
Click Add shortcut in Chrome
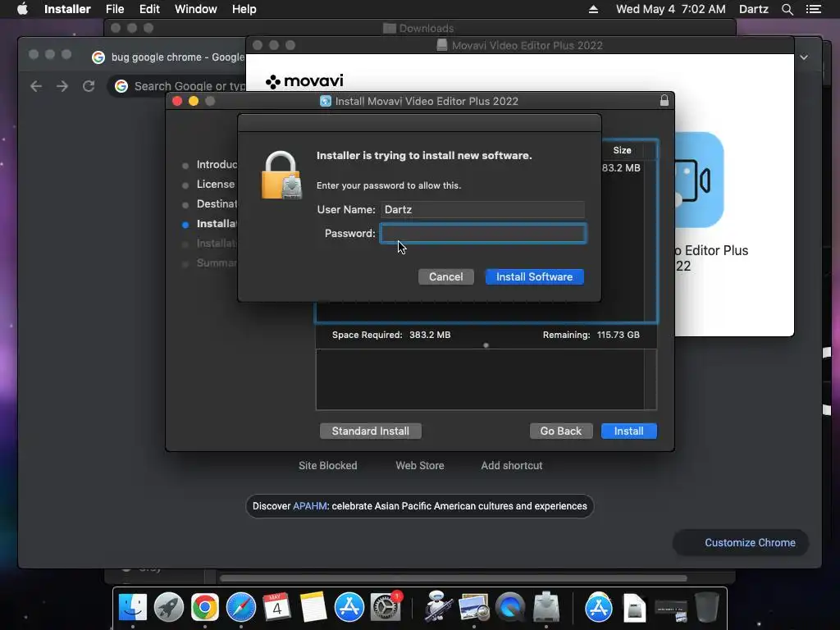pyautogui.click(x=512, y=466)
